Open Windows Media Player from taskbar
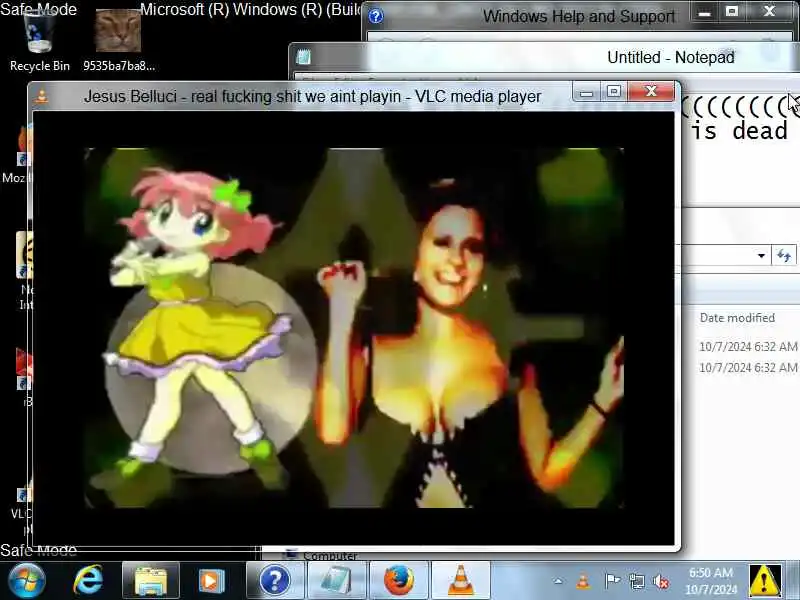The image size is (800, 600). coord(212,581)
